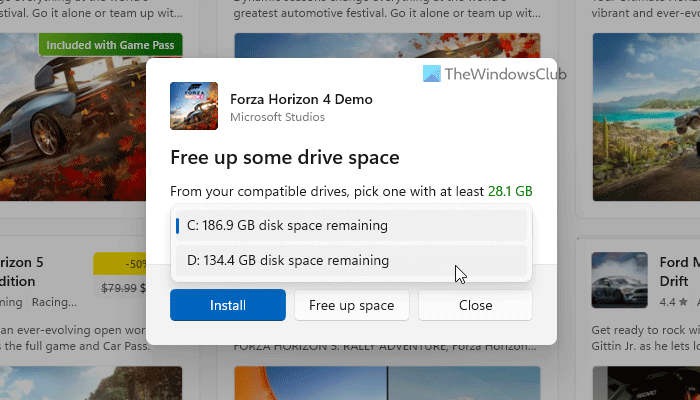Click the Free up space button
This screenshot has width=700, height=400.
click(x=351, y=305)
